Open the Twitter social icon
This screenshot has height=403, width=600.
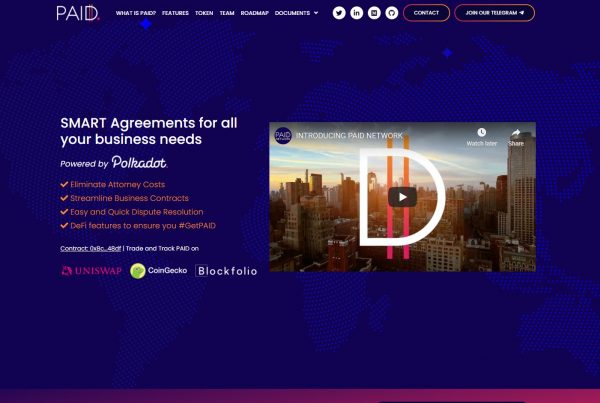point(339,13)
